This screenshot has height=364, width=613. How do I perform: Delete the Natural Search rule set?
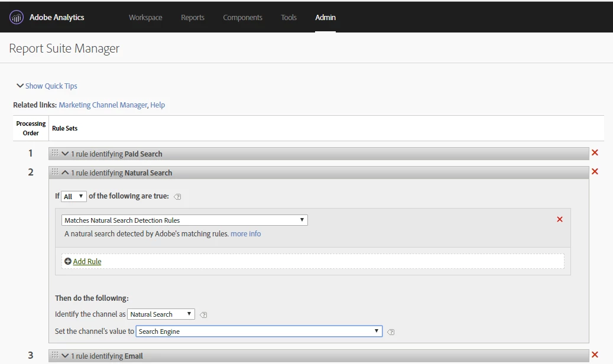click(x=595, y=171)
